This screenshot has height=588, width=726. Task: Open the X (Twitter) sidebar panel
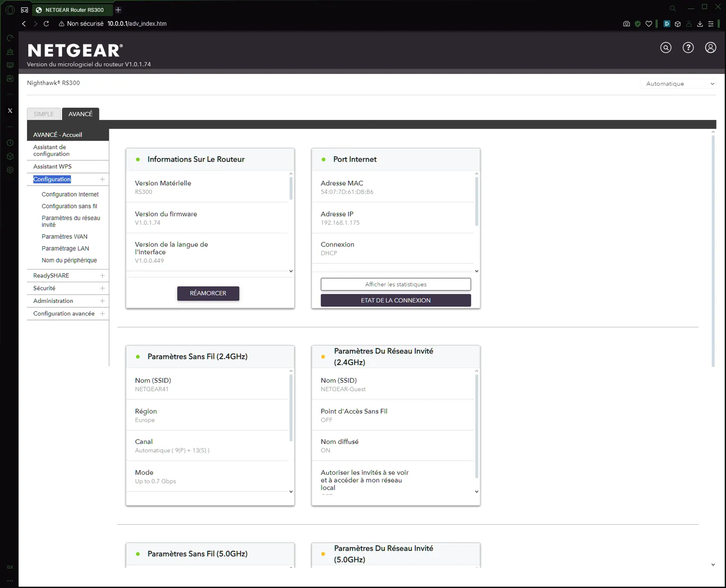10,111
